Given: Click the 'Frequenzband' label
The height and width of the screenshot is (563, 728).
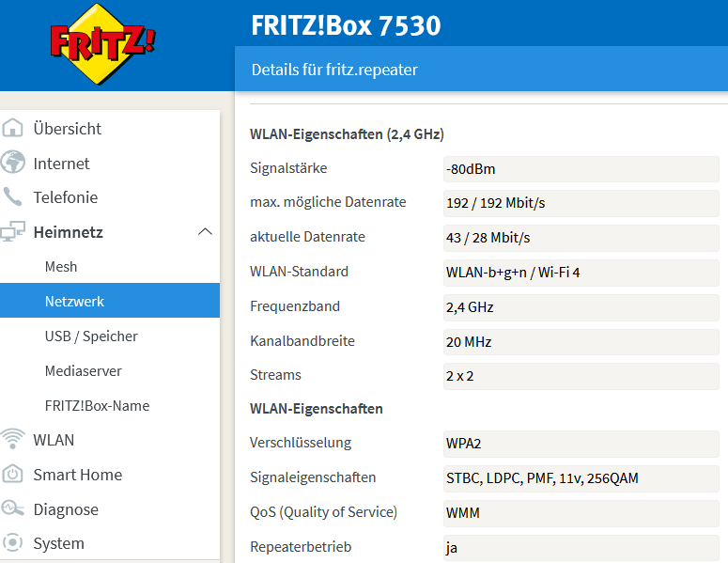Looking at the screenshot, I should click(x=295, y=306).
